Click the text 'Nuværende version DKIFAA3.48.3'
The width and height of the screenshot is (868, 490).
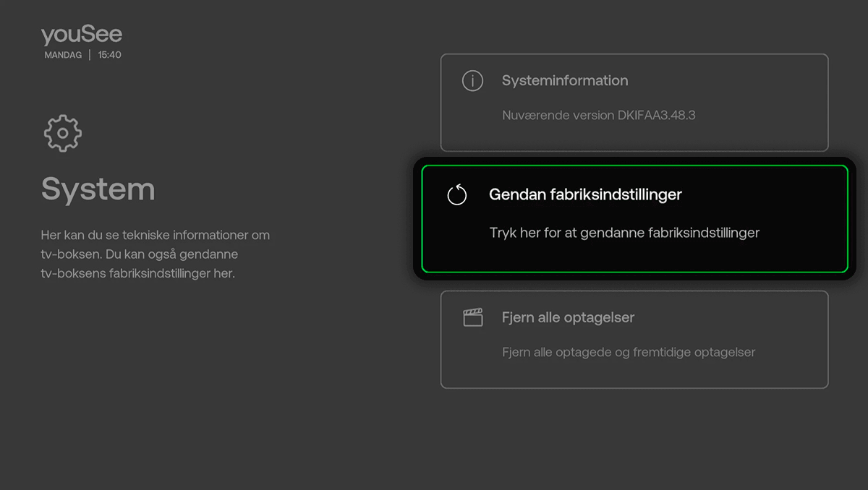click(599, 115)
